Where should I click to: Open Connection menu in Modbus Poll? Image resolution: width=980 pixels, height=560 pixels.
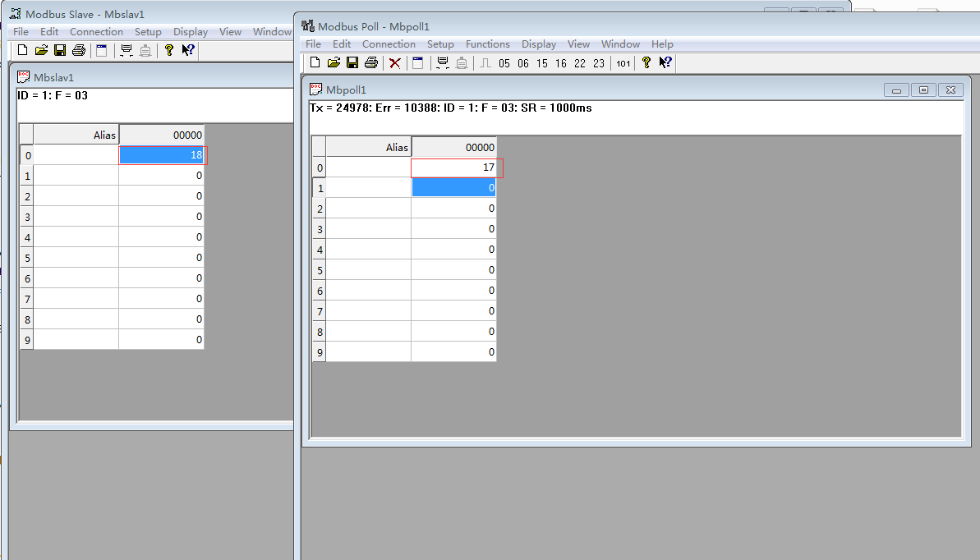[x=389, y=44]
